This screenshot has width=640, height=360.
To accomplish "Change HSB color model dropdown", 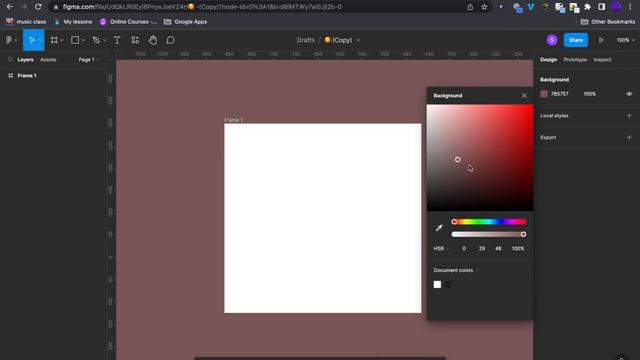I will (x=441, y=249).
